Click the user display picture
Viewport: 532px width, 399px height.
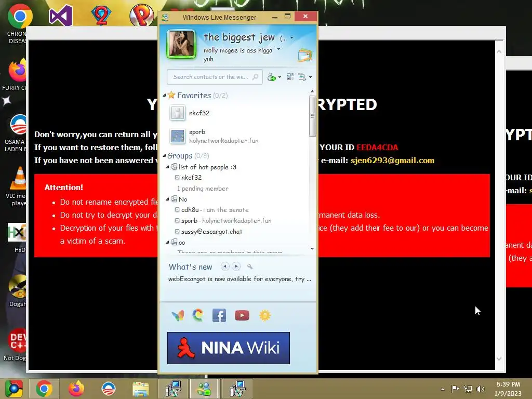[181, 44]
